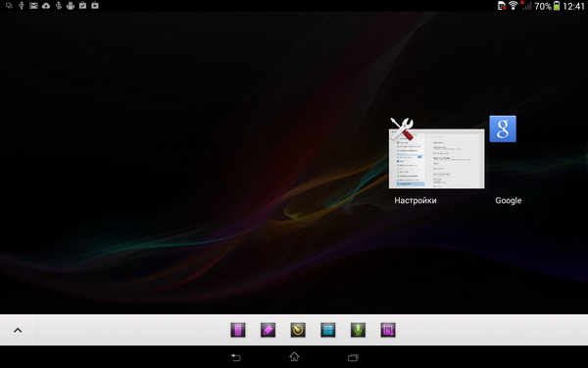
Task: Launch the pink screen capture crop app
Action: point(388,330)
